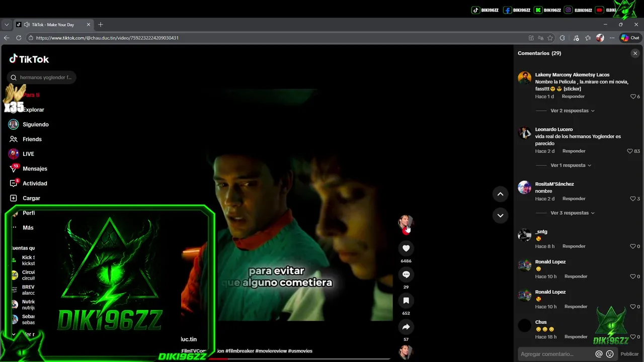The height and width of the screenshot is (362, 644).
Task: Click the TikTok search field
Action: point(42,77)
